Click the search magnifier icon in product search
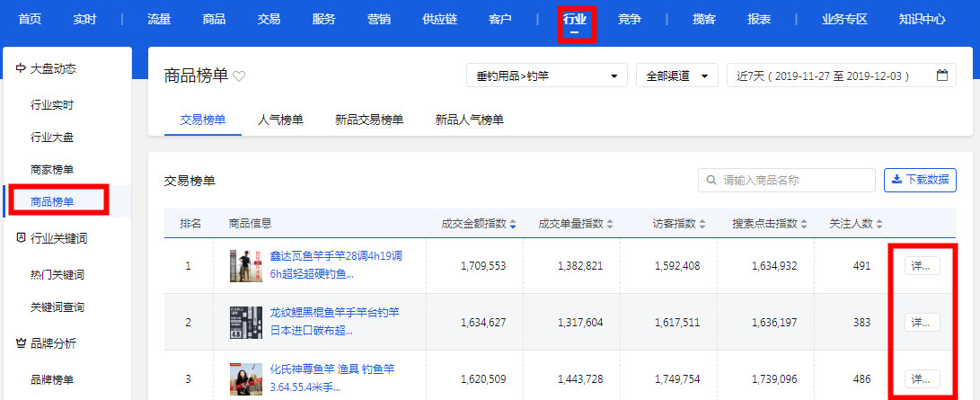Viewport: 980px width, 400px height. coord(711,180)
